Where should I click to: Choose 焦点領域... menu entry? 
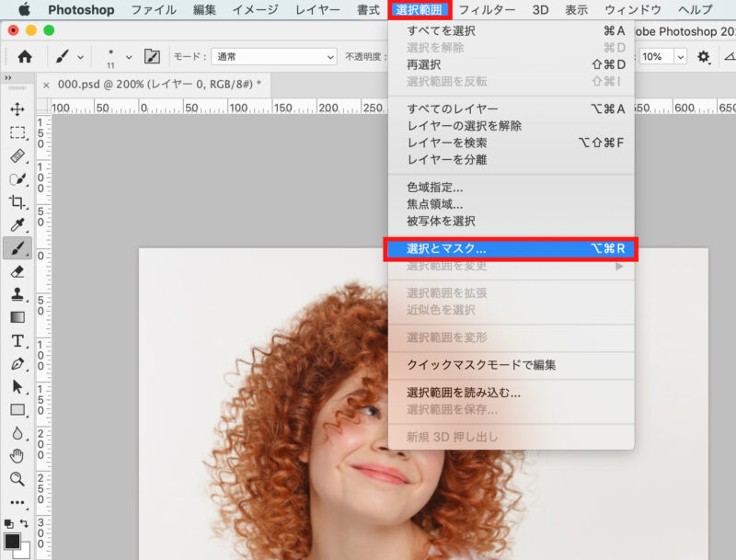(x=512, y=204)
